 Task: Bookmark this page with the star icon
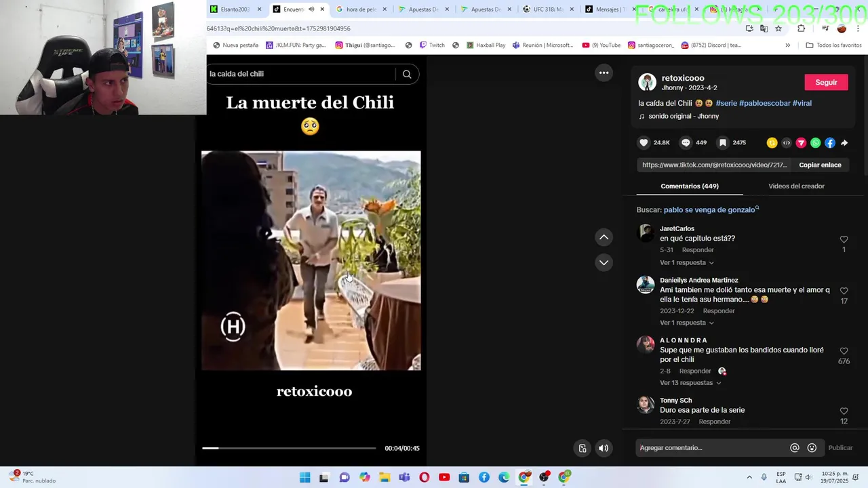coord(778,28)
